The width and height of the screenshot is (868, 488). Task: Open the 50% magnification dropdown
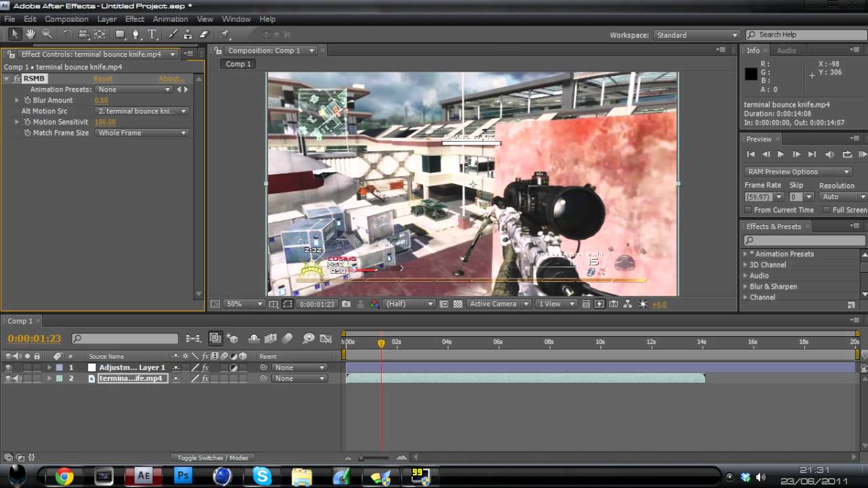click(x=243, y=304)
